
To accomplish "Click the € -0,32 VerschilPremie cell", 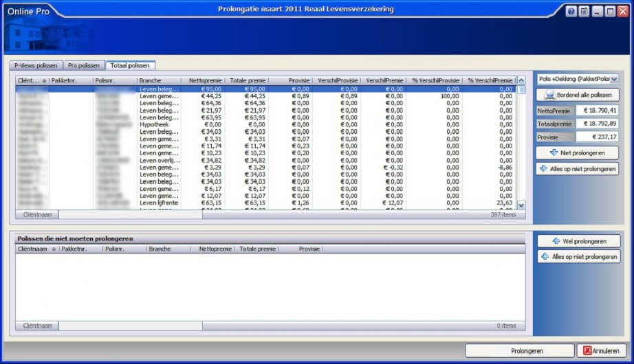I will [x=384, y=168].
